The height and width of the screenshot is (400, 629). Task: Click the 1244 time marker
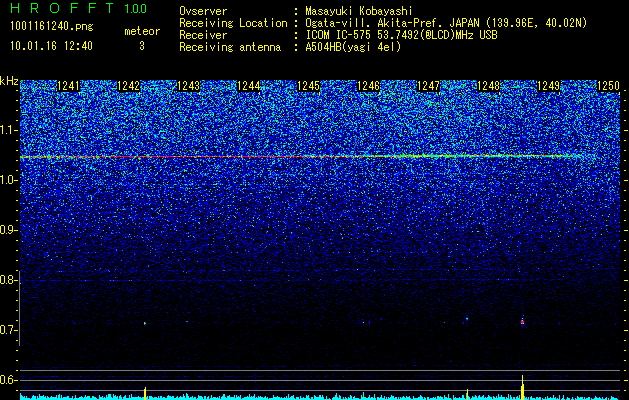[249, 86]
